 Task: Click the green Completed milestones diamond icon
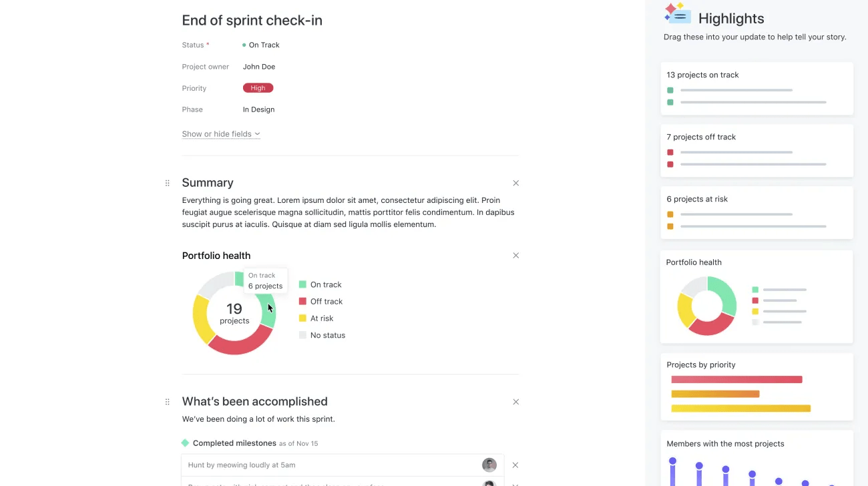[x=184, y=443]
